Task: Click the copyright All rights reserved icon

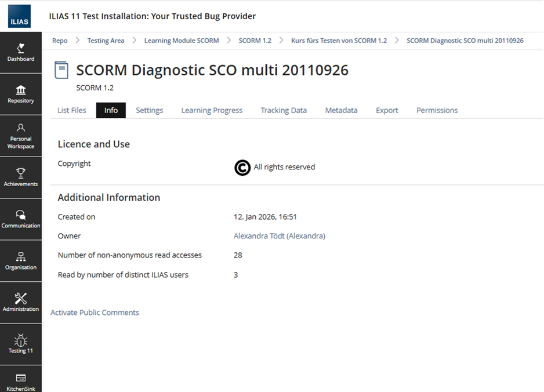Action: (x=242, y=168)
